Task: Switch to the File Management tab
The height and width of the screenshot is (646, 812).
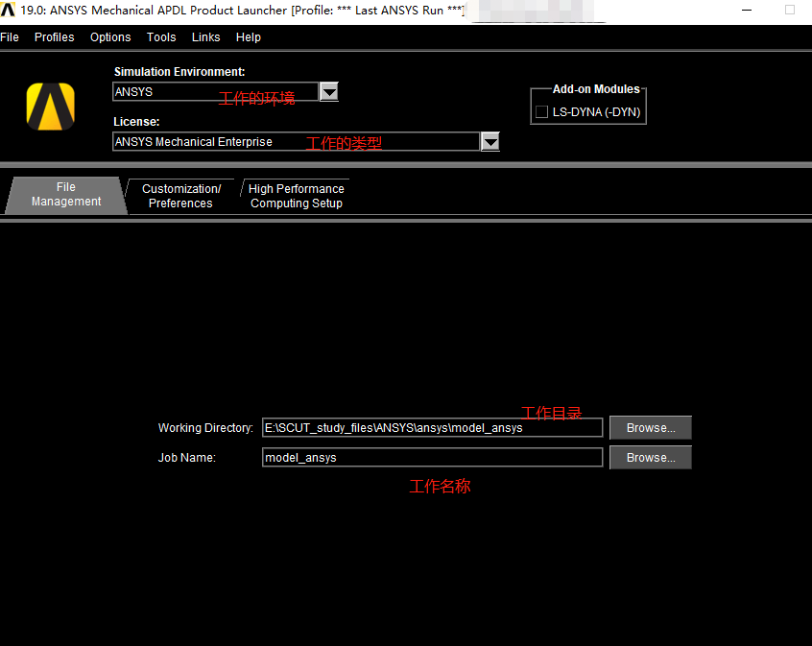Action: point(66,194)
